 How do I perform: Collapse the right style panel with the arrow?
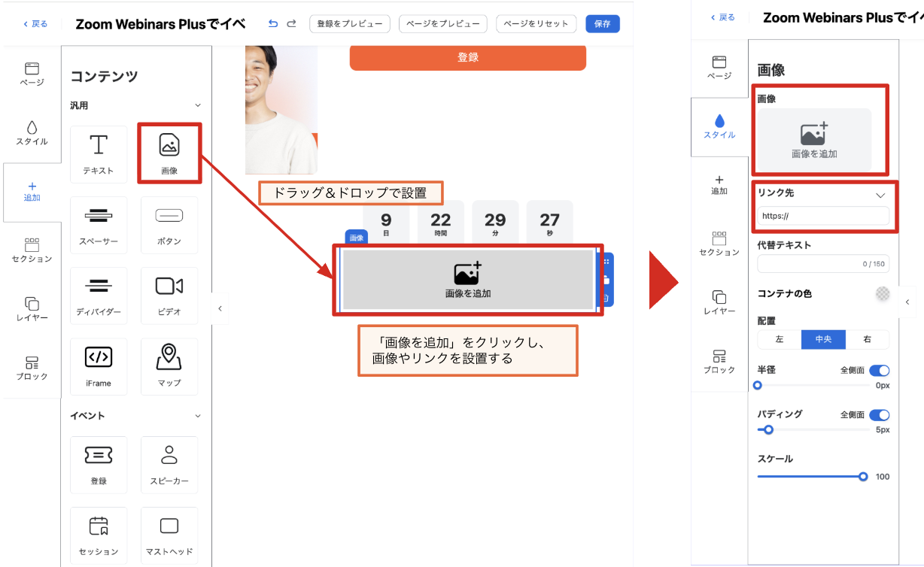tap(907, 302)
